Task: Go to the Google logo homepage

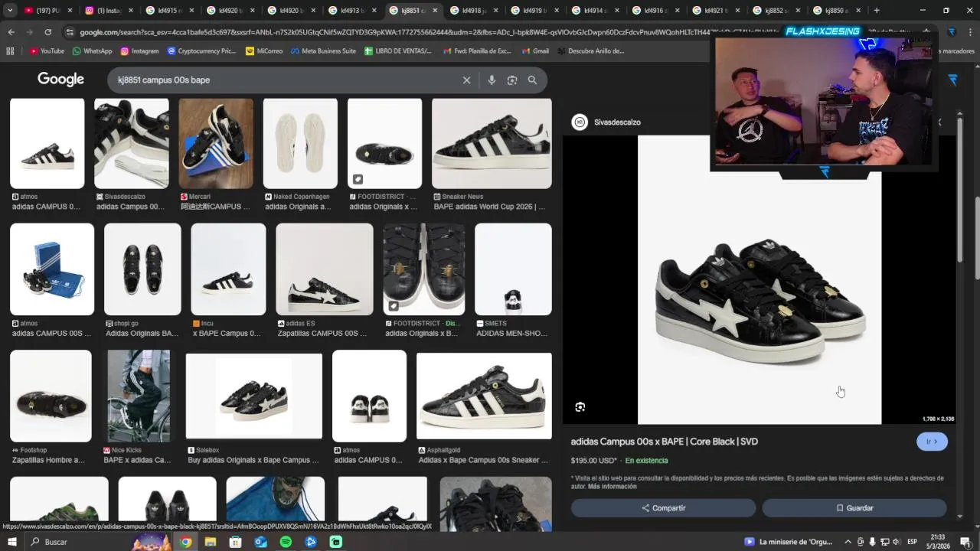Action: (60, 80)
